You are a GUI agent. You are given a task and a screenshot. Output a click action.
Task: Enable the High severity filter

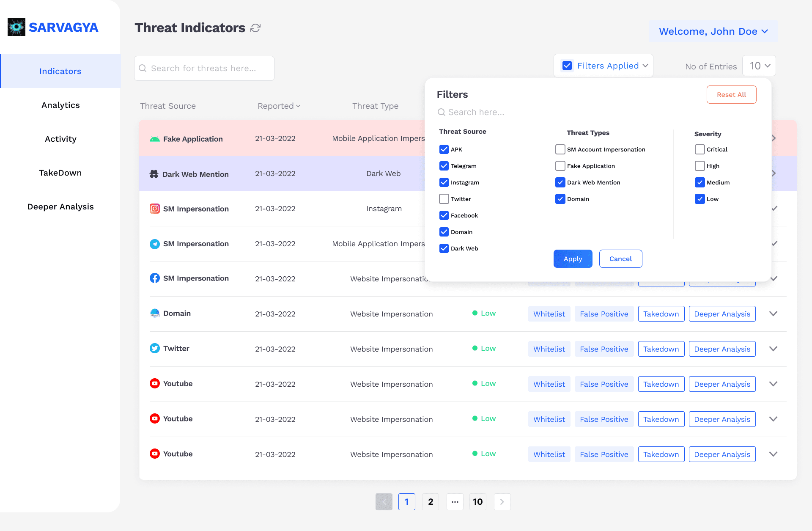700,166
